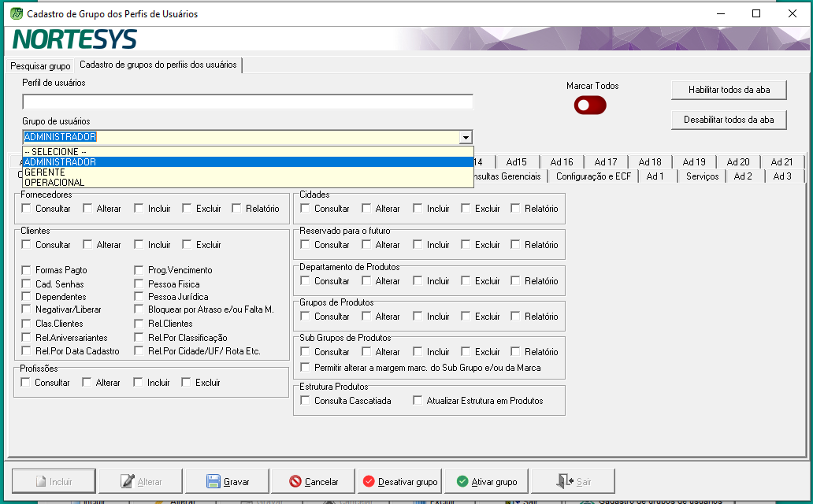Switch to the Pesquisar grupo tab
This screenshot has width=813, height=504.
tap(40, 65)
